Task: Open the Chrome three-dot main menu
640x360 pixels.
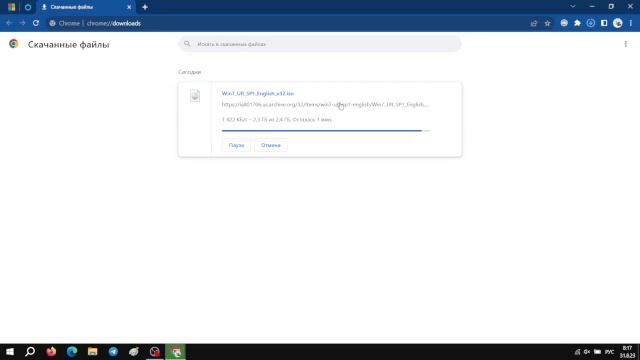Action: [631, 23]
